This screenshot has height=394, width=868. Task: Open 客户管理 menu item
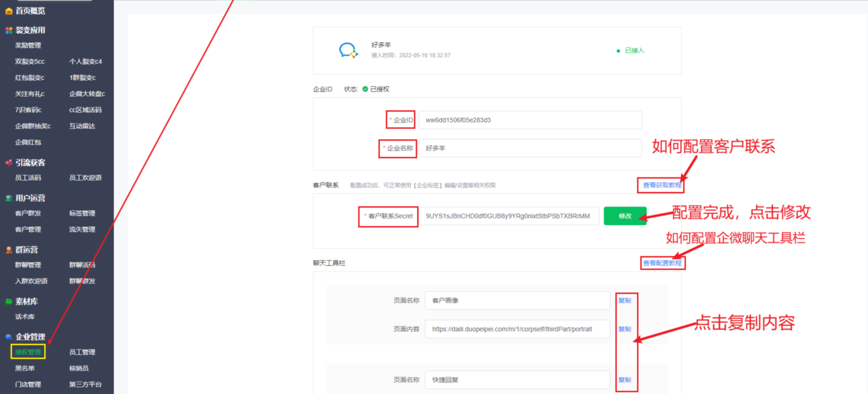point(28,229)
